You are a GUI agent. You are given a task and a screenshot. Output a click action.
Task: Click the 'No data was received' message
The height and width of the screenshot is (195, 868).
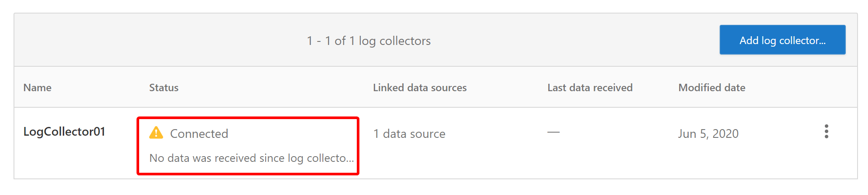252,158
